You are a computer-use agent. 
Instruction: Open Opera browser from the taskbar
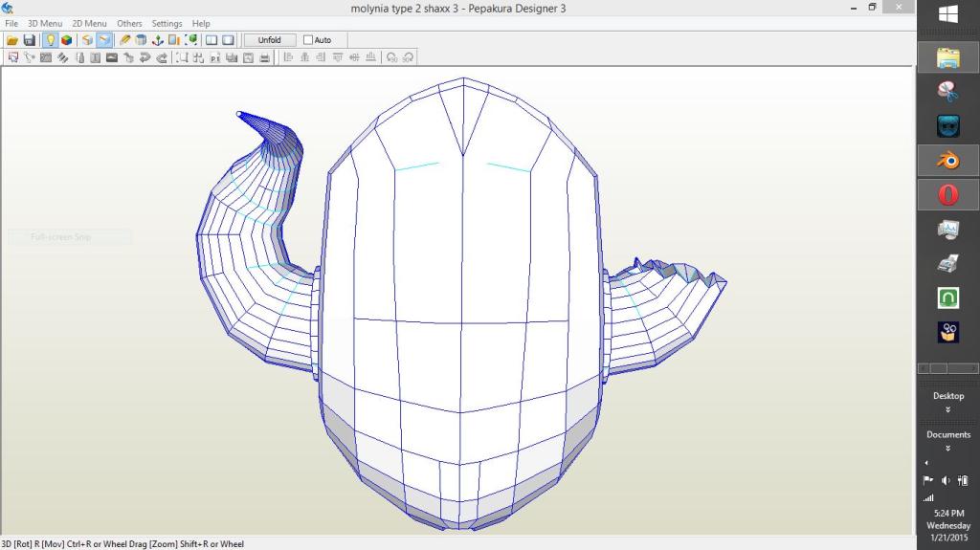pyautogui.click(x=947, y=195)
